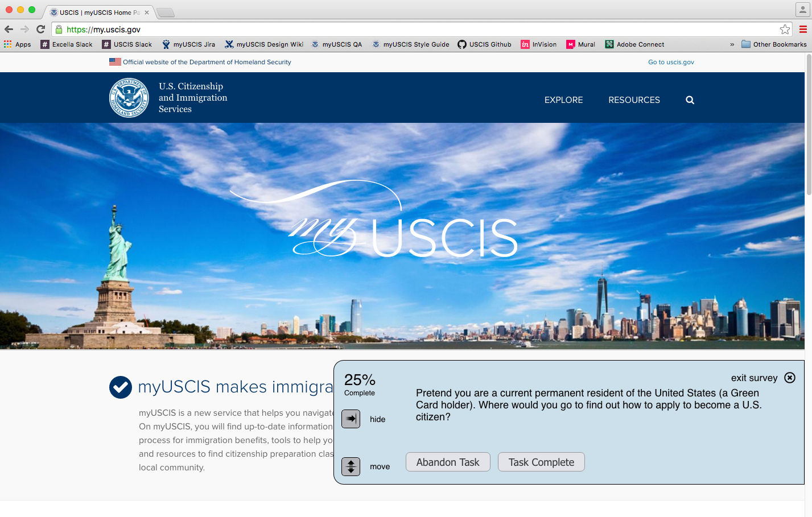Open the Chrome user profile button
The width and height of the screenshot is (812, 517).
pos(802,10)
